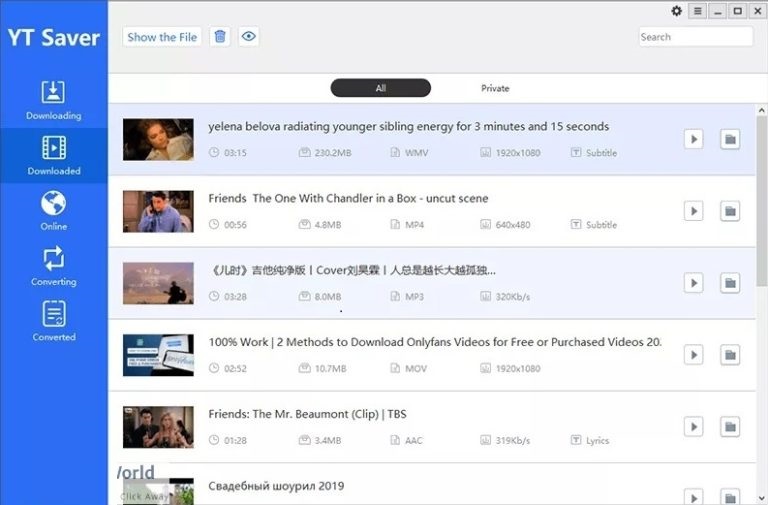Viewport: 768px width, 505px height.
Task: Go to the Converting section
Action: coord(53,266)
